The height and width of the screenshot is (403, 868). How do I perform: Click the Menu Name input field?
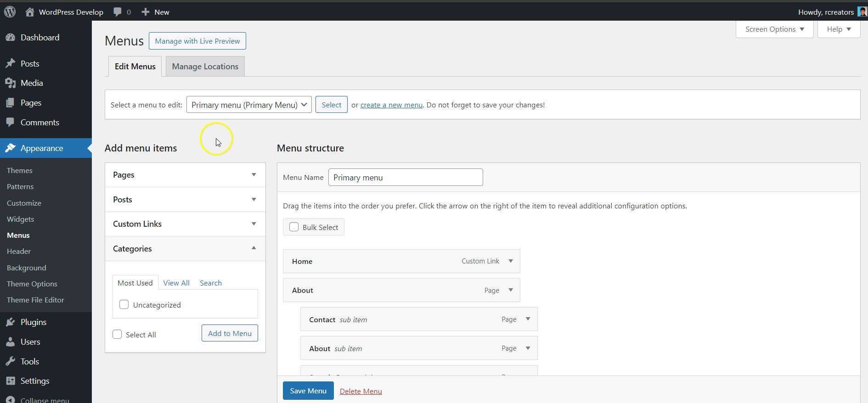(406, 177)
